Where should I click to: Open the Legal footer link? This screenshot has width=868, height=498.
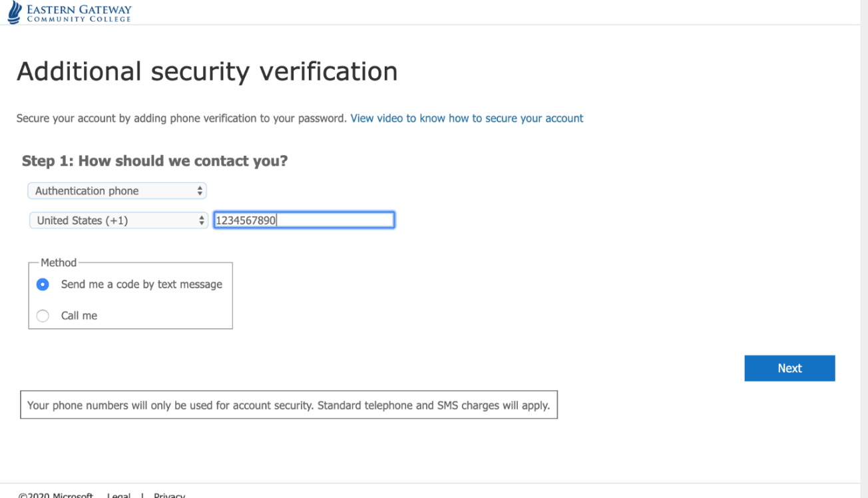pyautogui.click(x=119, y=495)
